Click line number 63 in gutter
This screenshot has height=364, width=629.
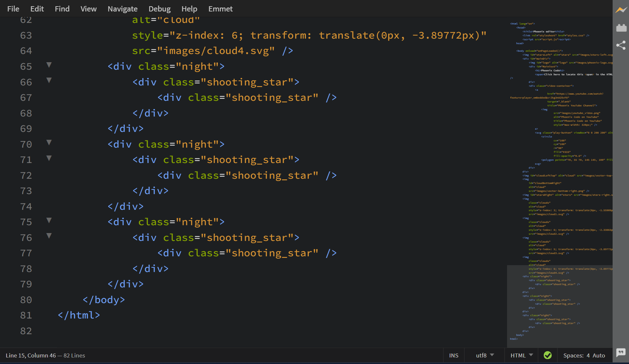(x=26, y=35)
